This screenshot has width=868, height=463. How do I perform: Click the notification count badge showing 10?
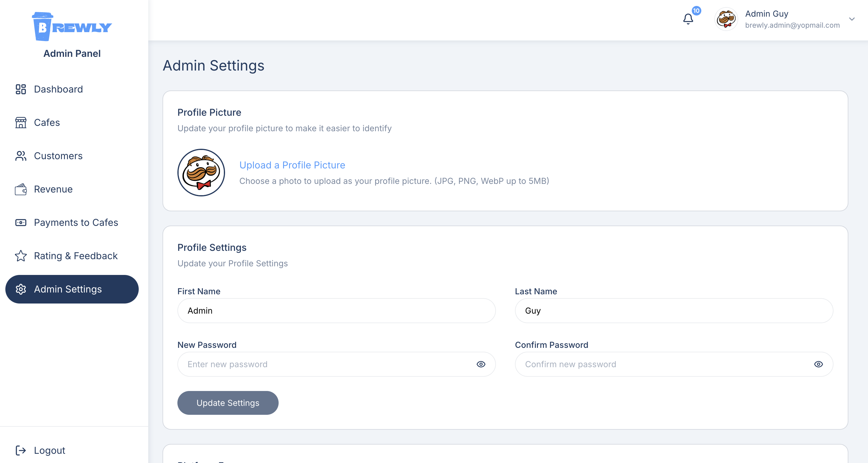[x=696, y=11]
